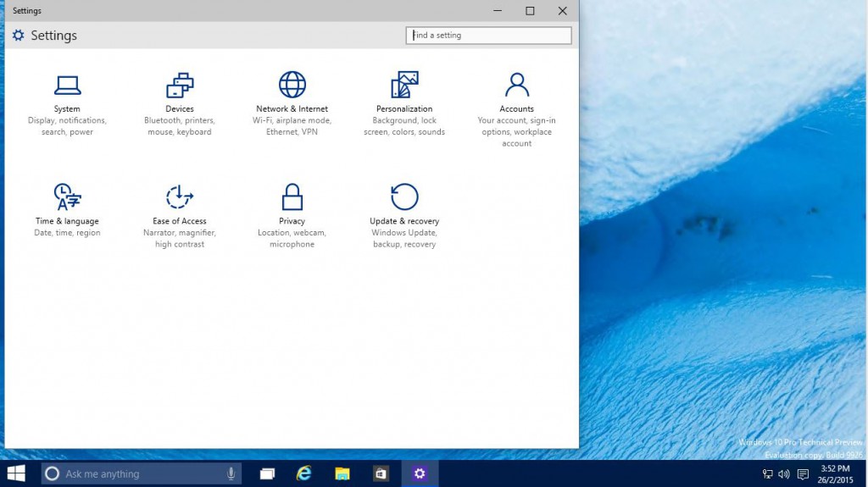Click 'Narrator, magnifier, high contrast' description

[180, 239]
